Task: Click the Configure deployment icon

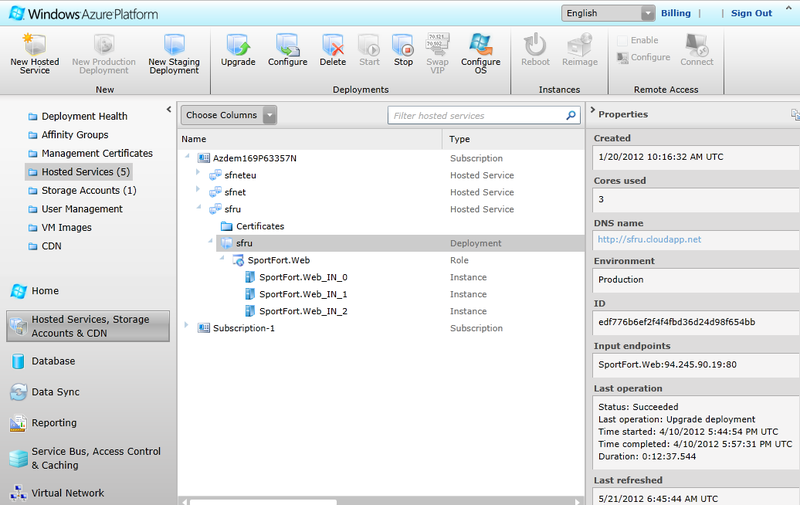Action: [287, 44]
